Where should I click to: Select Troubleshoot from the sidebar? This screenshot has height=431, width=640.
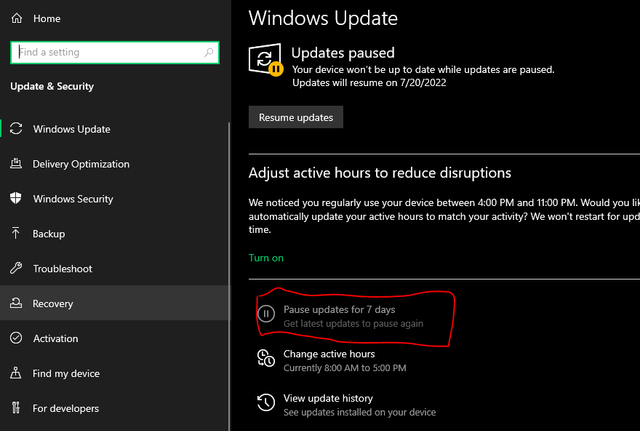click(x=114, y=269)
